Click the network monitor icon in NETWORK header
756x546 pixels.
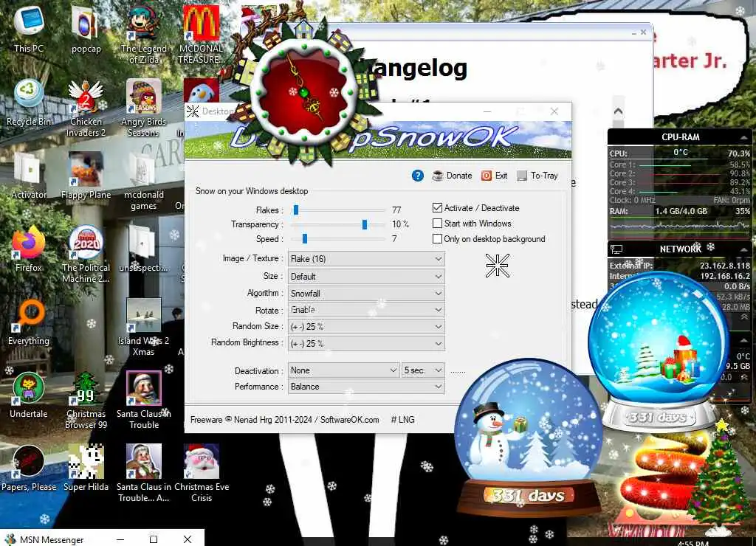[x=616, y=249]
